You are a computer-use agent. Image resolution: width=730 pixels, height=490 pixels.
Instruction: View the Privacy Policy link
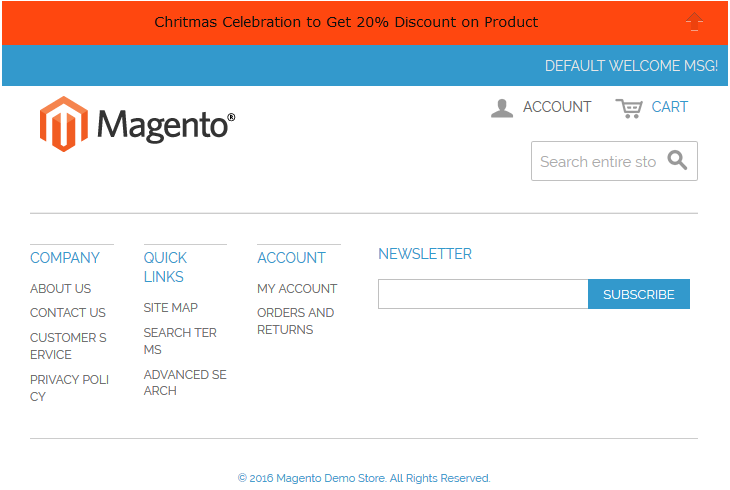69,388
